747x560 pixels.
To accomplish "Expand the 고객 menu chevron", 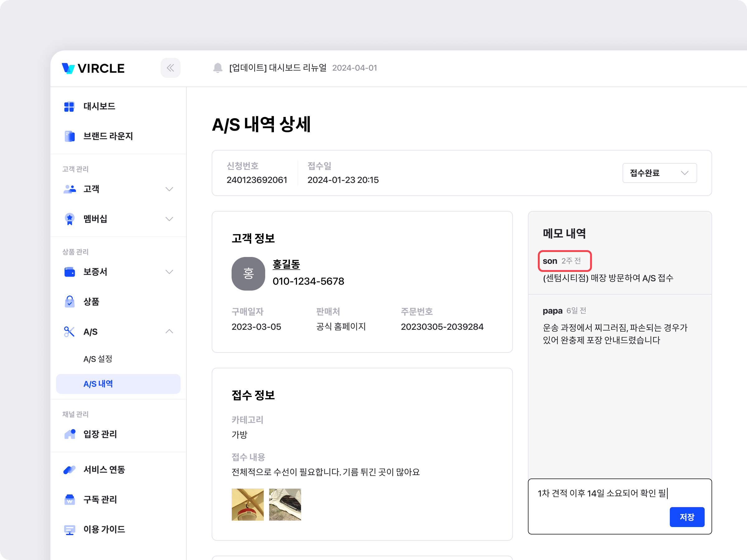I will (169, 189).
